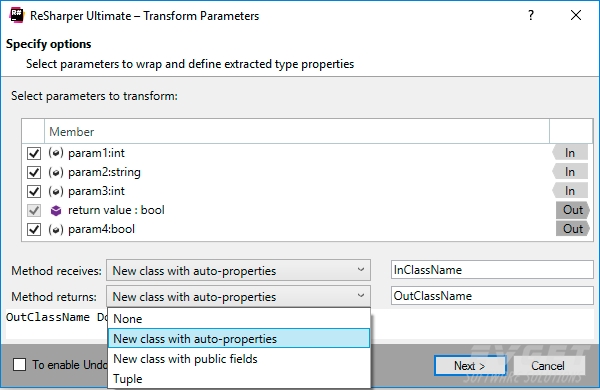The width and height of the screenshot is (600, 390).
Task: Click the ReSharper logo icon in title bar
Action: (16, 16)
